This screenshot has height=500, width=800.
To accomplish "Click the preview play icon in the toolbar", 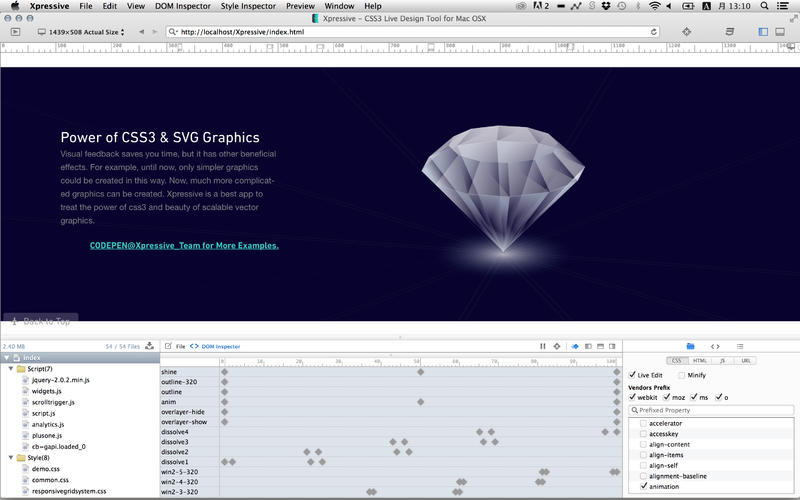I will click(15, 32).
